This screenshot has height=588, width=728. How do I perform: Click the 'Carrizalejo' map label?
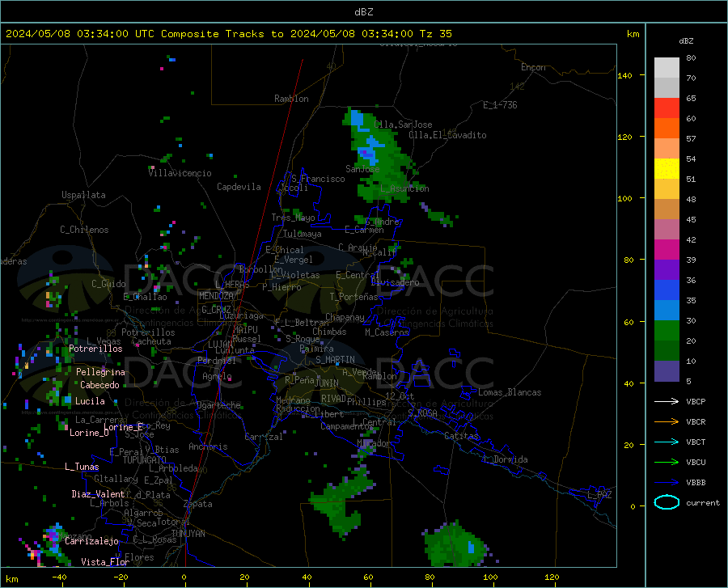pos(92,541)
